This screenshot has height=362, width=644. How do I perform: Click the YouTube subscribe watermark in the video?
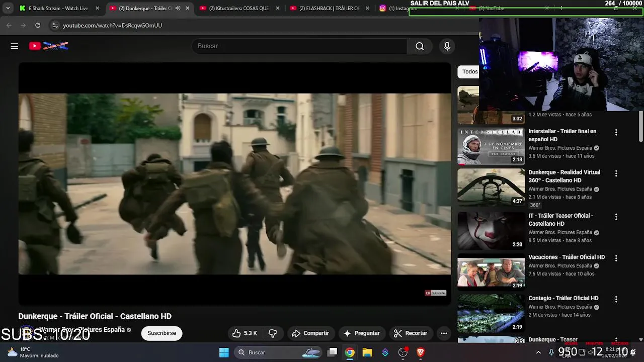(x=436, y=293)
